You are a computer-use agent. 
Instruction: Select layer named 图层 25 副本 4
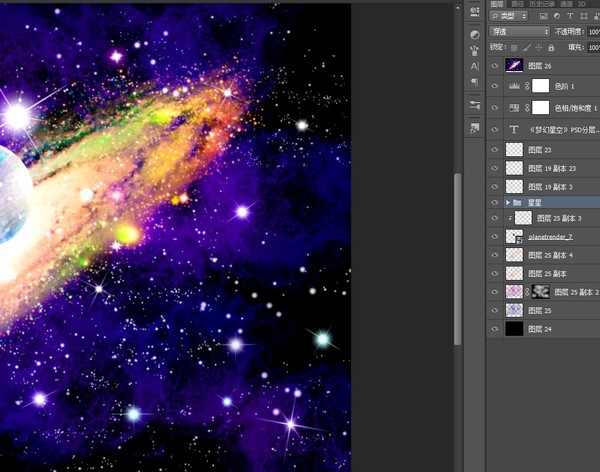(550, 255)
